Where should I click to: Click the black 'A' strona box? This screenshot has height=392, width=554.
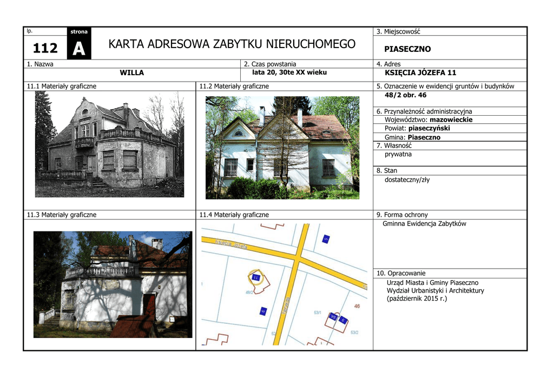(78, 49)
